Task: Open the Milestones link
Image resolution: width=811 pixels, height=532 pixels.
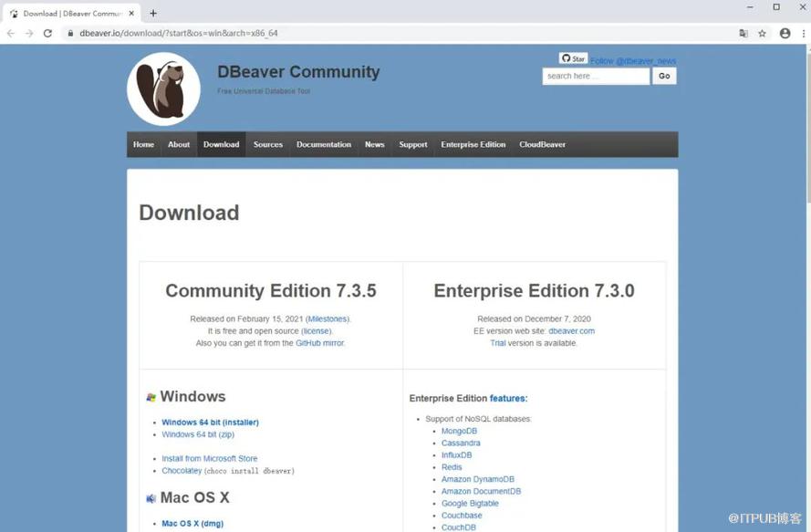Action: coord(328,318)
